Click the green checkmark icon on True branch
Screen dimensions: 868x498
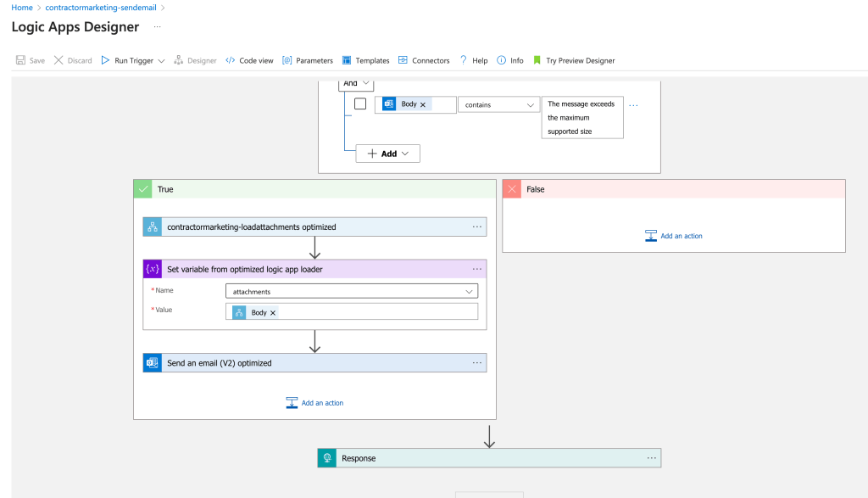(143, 189)
